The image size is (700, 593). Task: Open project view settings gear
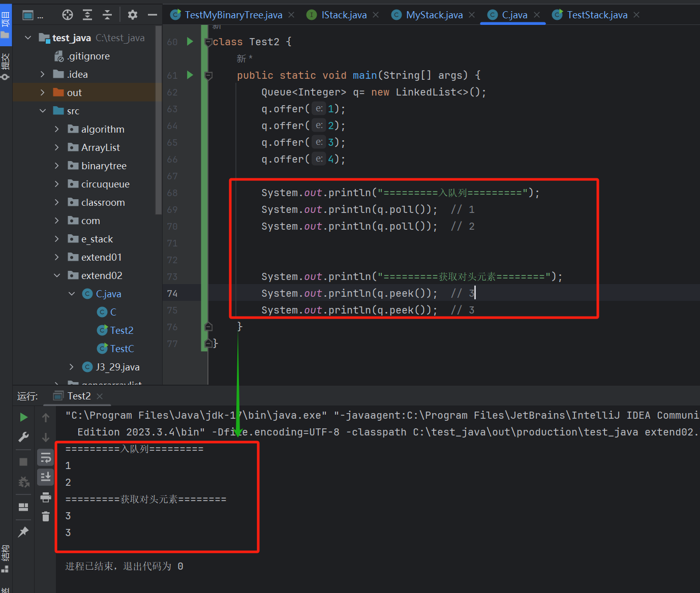(133, 15)
